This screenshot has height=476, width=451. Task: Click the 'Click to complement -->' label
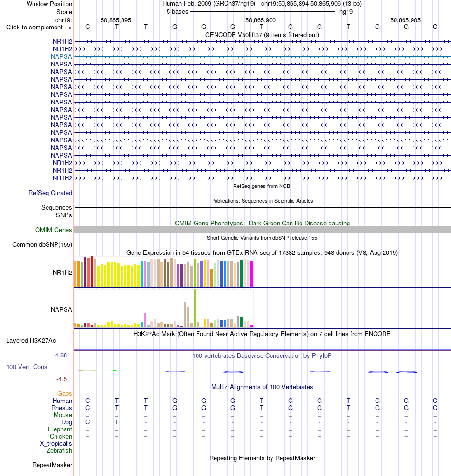(39, 28)
